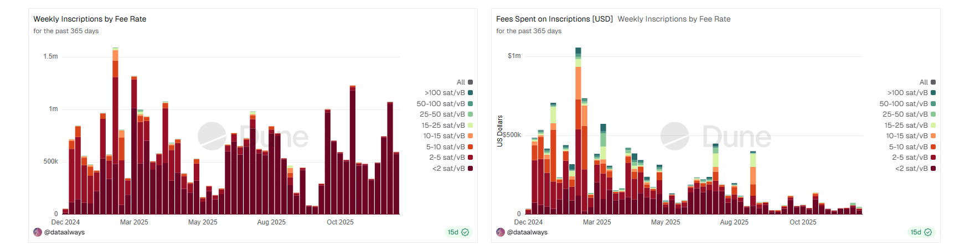Open 'Weekly Inscriptions by Fee Rate' left title
This screenshot has width=980, height=251.
click(90, 19)
